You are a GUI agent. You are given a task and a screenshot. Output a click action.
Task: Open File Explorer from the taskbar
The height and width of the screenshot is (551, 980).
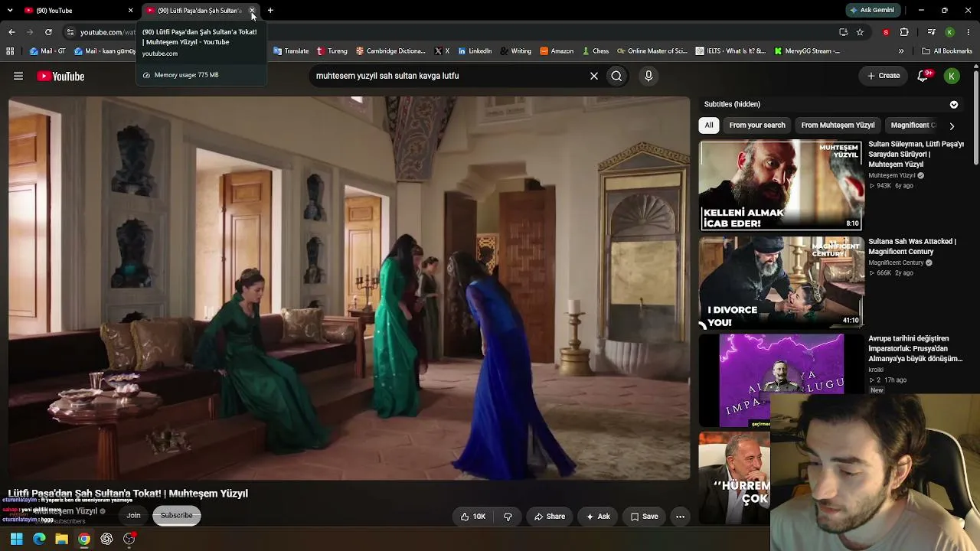tap(61, 539)
